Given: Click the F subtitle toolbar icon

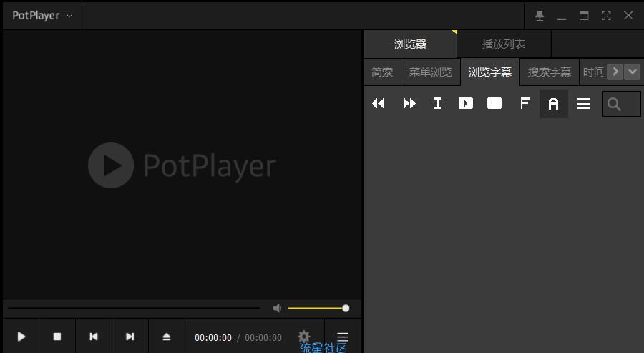Looking at the screenshot, I should pos(525,103).
